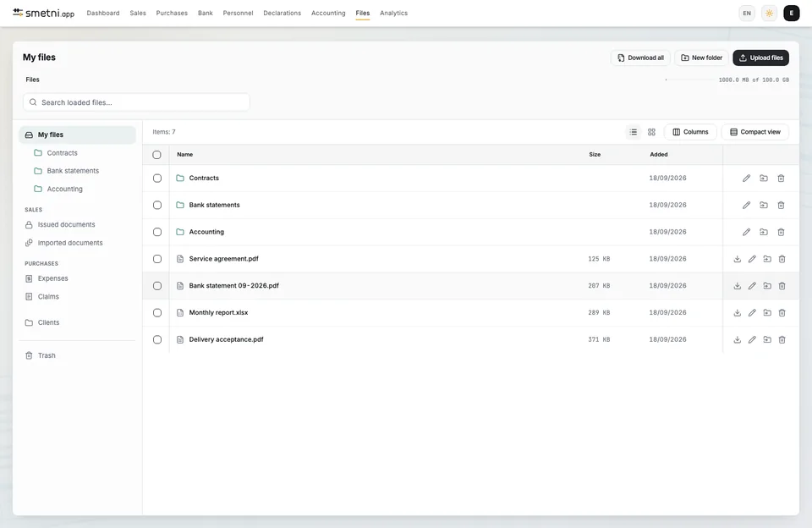Rename the Accounting folder row
The image size is (812, 528).
click(x=746, y=232)
